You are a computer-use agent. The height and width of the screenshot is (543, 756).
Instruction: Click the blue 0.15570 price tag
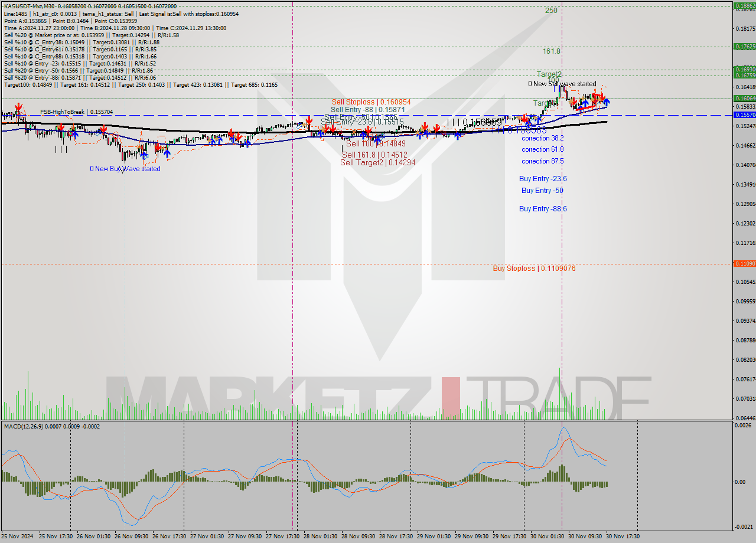pyautogui.click(x=744, y=115)
